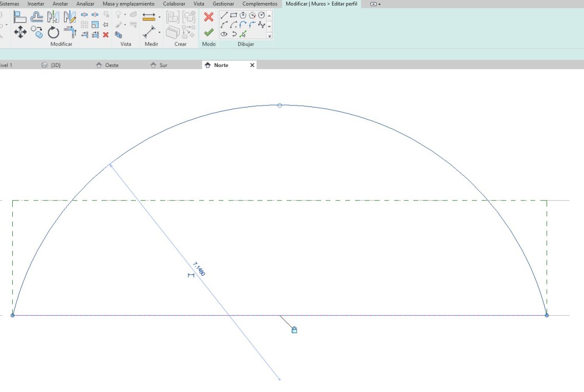
Task: Cancel edit mode with red X
Action: pyautogui.click(x=208, y=17)
